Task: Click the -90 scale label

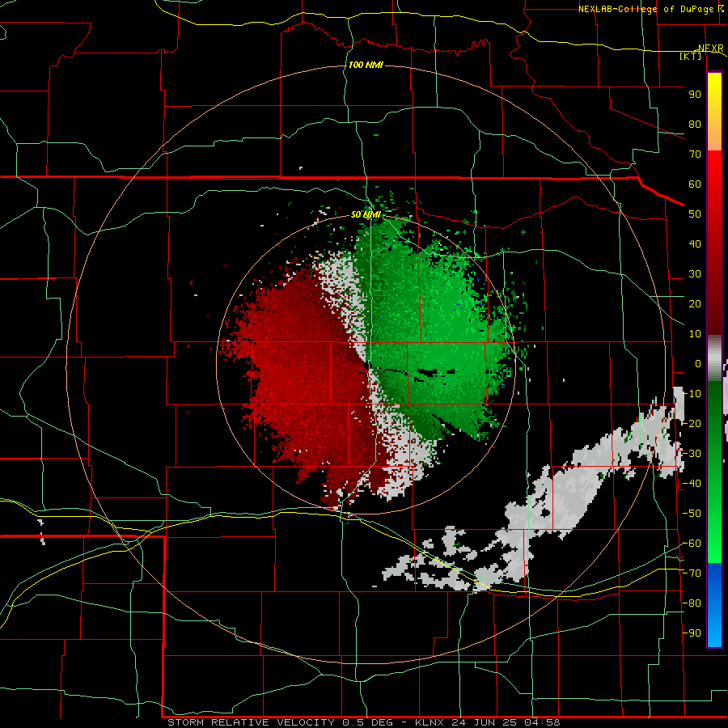Action: tap(692, 633)
